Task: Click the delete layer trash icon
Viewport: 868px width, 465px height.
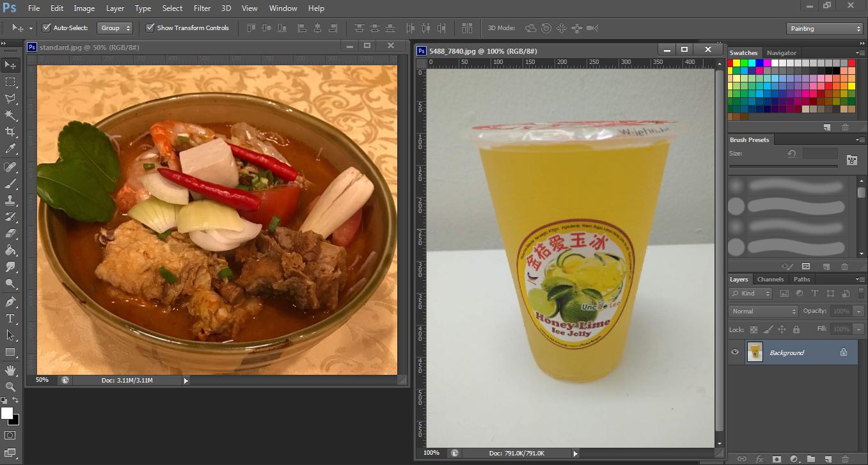Action: (844, 459)
